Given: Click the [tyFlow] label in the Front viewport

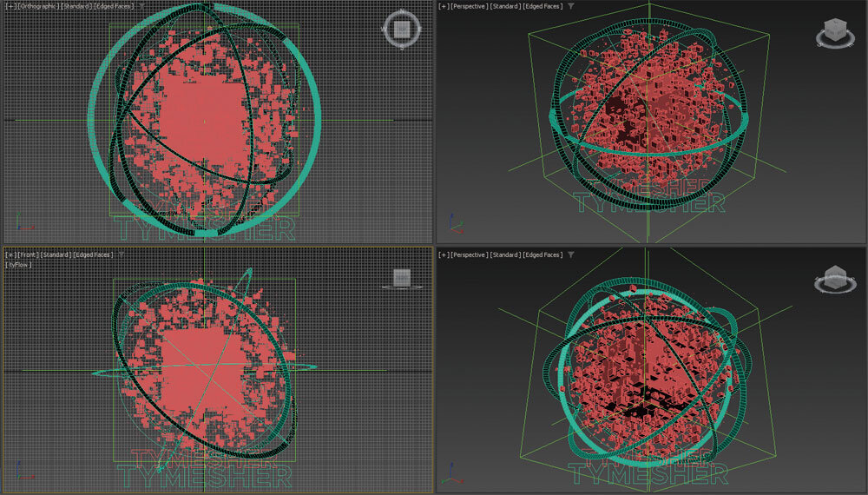Looking at the screenshot, I should (19, 265).
